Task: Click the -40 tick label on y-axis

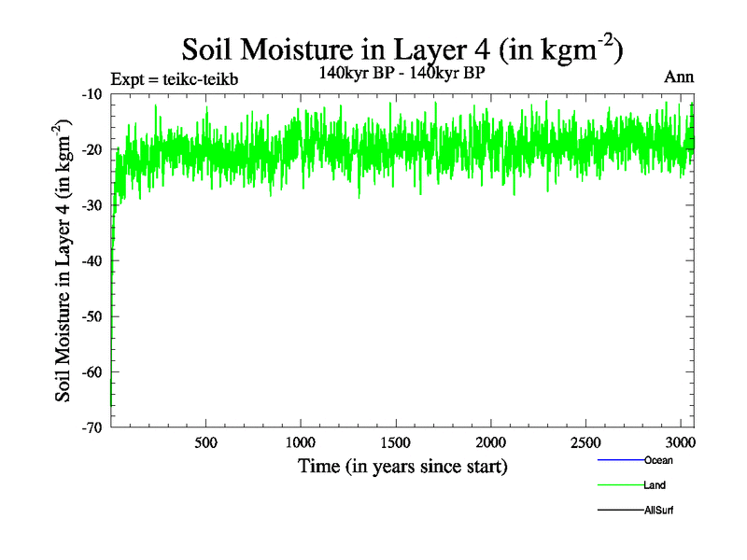Action: pyautogui.click(x=92, y=260)
